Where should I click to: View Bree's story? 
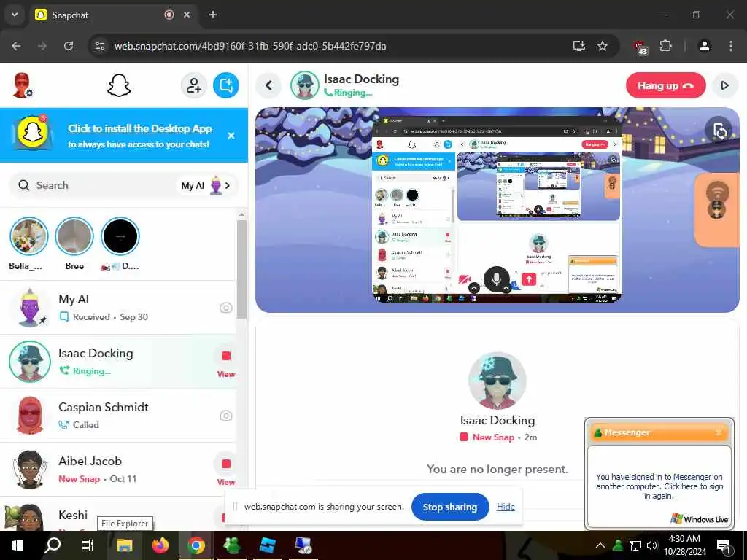[74, 236]
